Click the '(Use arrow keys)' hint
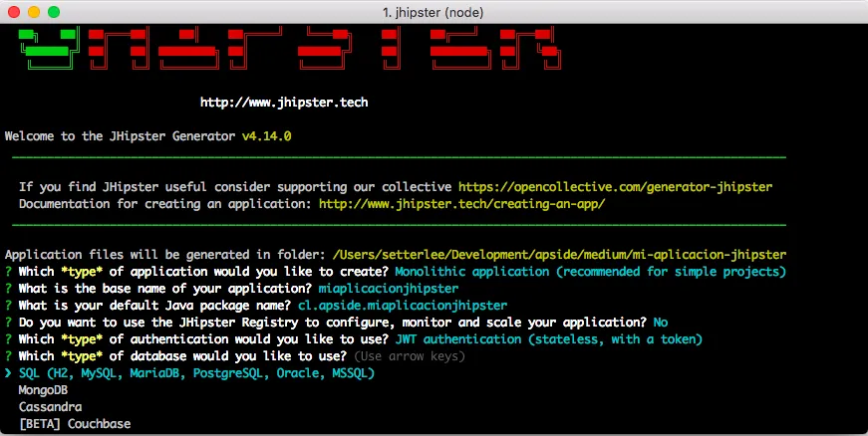Screen dimensions: 868x436 pyautogui.click(x=410, y=356)
